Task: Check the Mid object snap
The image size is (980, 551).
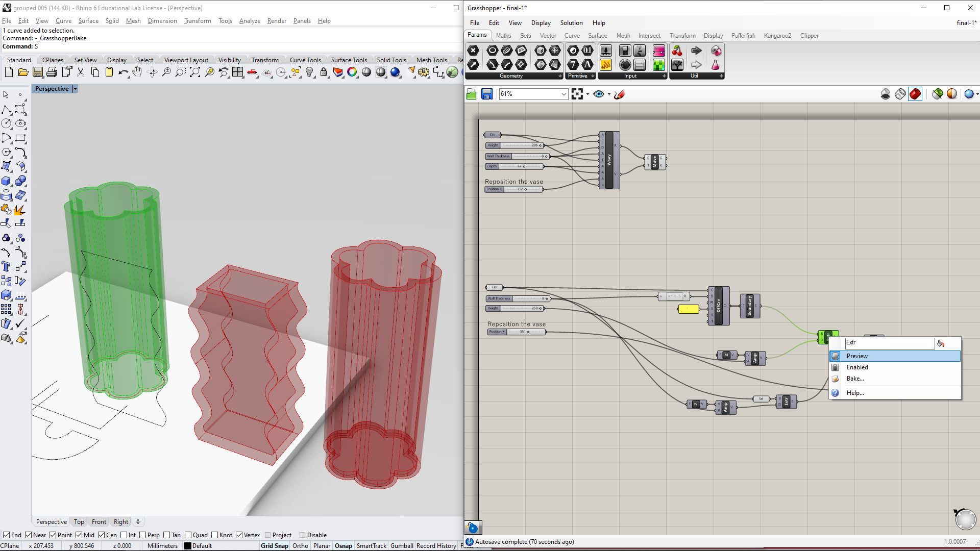Action: pyautogui.click(x=80, y=535)
